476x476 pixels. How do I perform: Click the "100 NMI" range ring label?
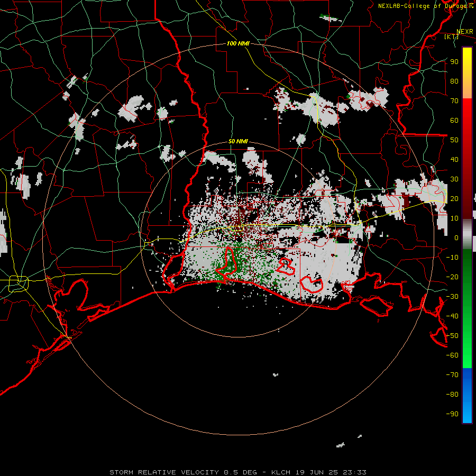[x=238, y=43]
